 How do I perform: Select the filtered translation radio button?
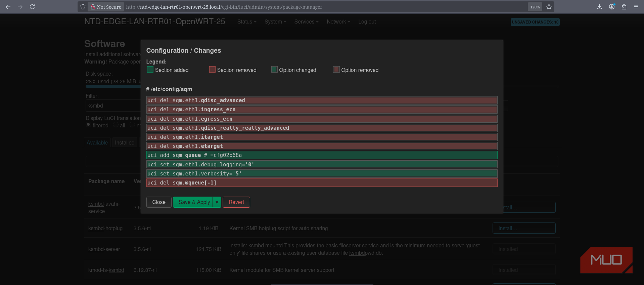point(88,125)
